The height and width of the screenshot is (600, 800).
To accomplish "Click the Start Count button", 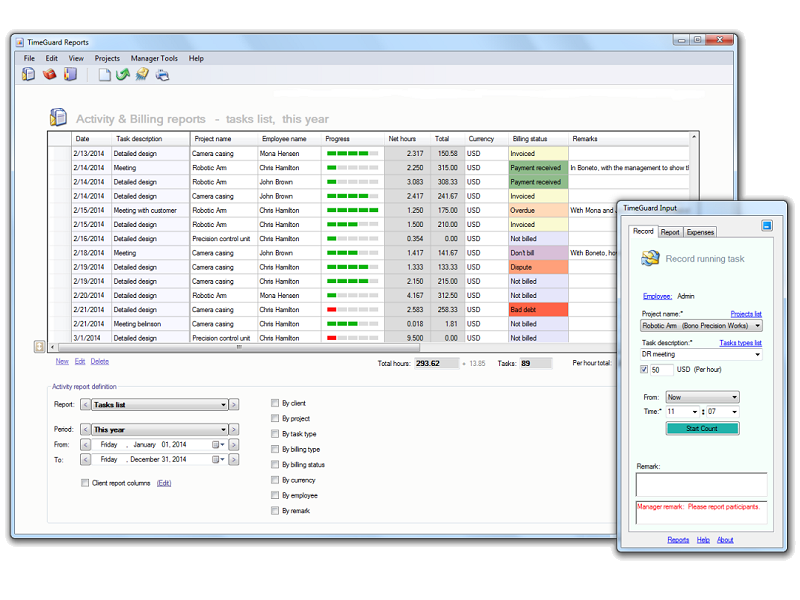I will pos(701,428).
